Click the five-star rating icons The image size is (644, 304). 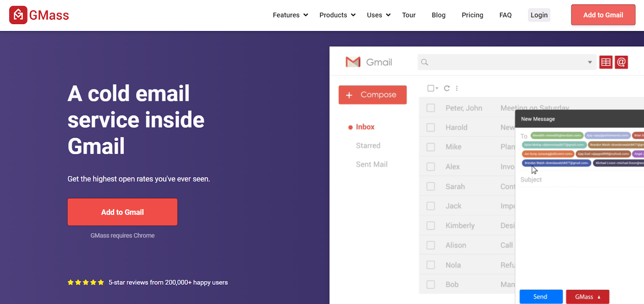click(x=86, y=282)
